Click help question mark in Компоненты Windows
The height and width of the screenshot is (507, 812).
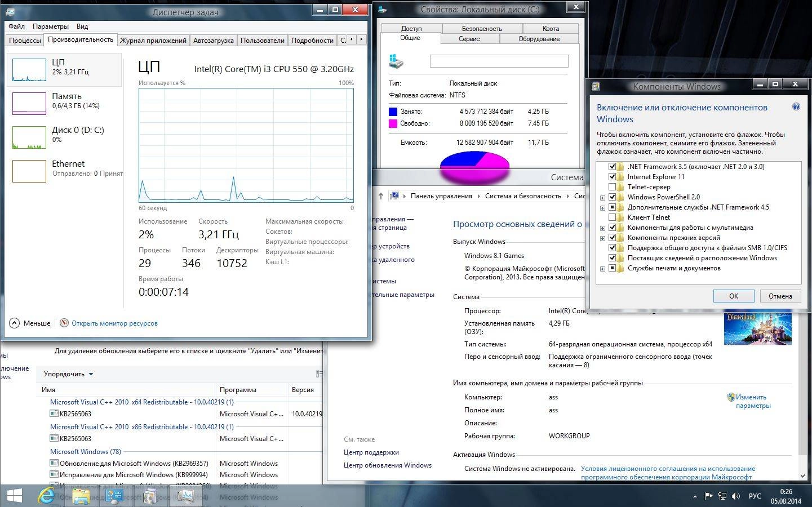(796, 106)
